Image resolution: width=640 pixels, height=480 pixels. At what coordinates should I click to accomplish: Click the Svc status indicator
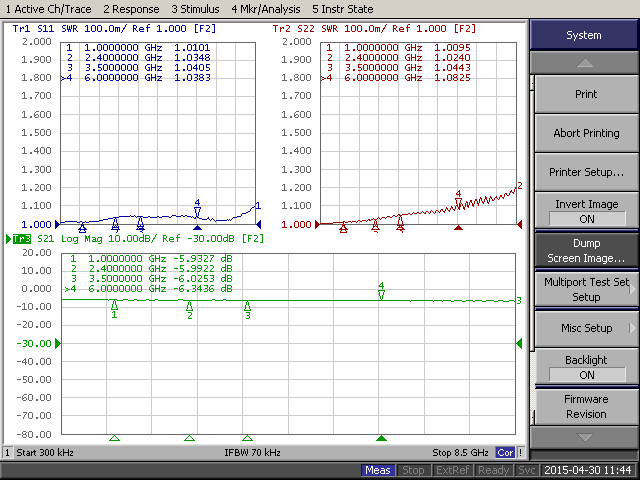point(526,470)
